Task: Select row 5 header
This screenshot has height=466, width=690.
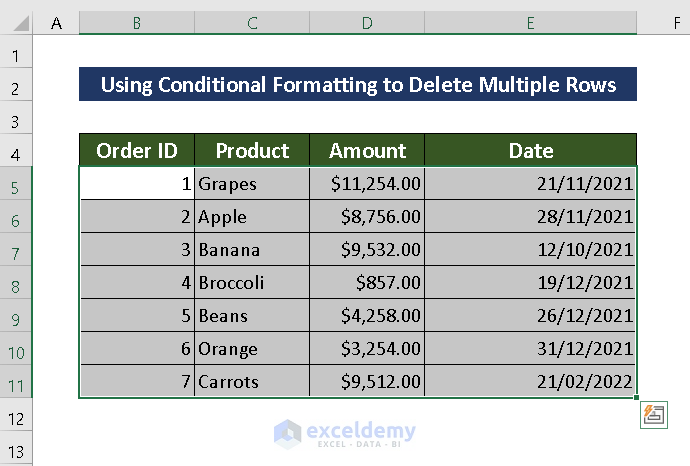Action: [x=17, y=184]
